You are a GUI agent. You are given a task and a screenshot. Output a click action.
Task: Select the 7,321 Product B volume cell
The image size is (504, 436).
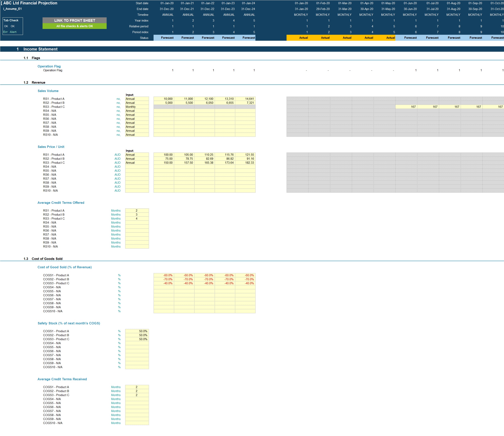pyautogui.click(x=245, y=103)
